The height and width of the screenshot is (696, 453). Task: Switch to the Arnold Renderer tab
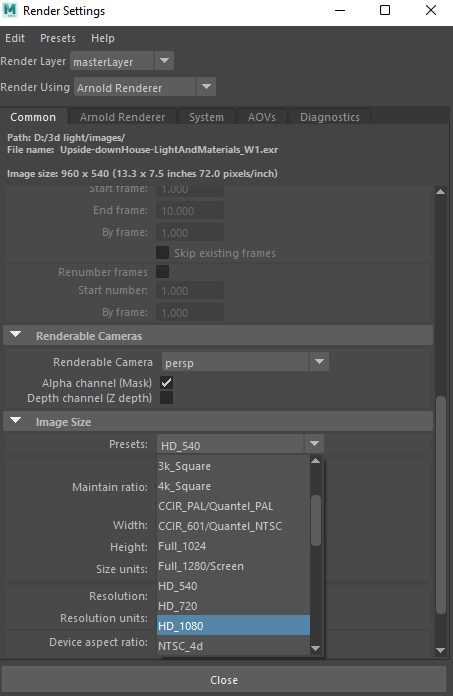coord(122,117)
